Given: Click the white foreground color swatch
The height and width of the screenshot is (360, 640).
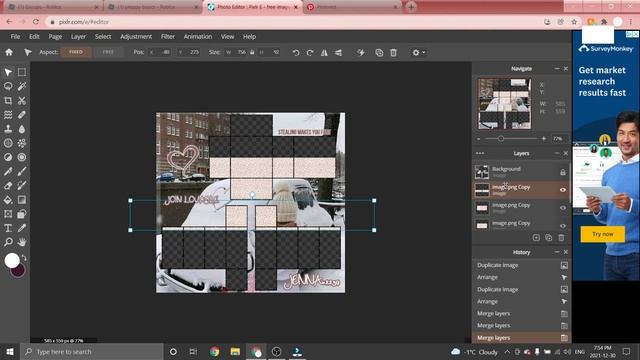Looking at the screenshot, I should (12, 260).
